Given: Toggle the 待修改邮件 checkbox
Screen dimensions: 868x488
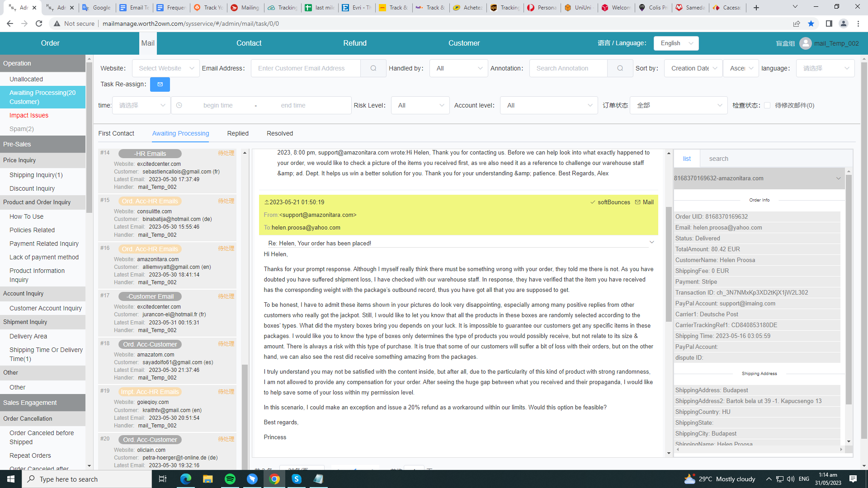Looking at the screenshot, I should pyautogui.click(x=767, y=105).
